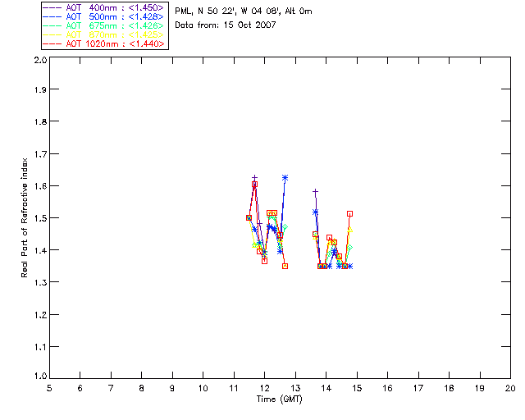
Task: Click legend entry 'AOT 1020nm : <1.440>'
Action: 104,43
